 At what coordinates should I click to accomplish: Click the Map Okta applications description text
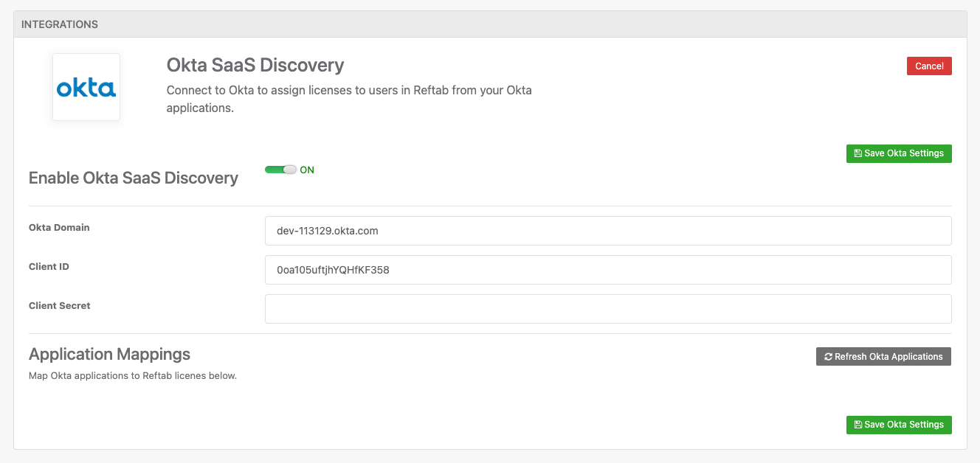(133, 375)
